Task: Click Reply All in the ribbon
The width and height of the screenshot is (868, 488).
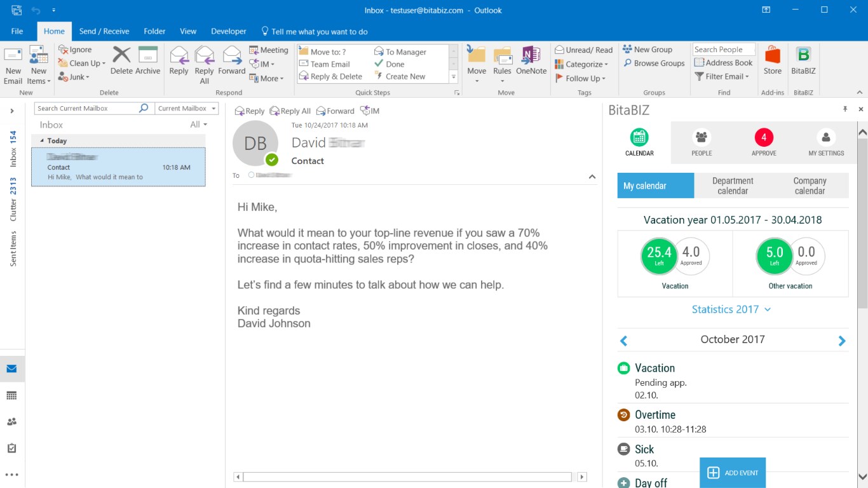Action: coord(205,65)
